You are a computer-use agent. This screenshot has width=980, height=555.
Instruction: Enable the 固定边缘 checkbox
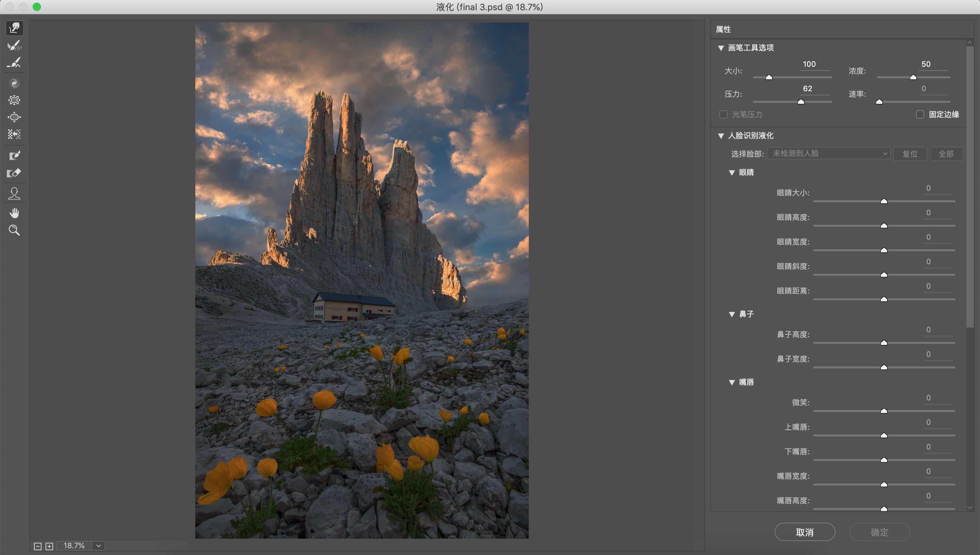tap(920, 114)
